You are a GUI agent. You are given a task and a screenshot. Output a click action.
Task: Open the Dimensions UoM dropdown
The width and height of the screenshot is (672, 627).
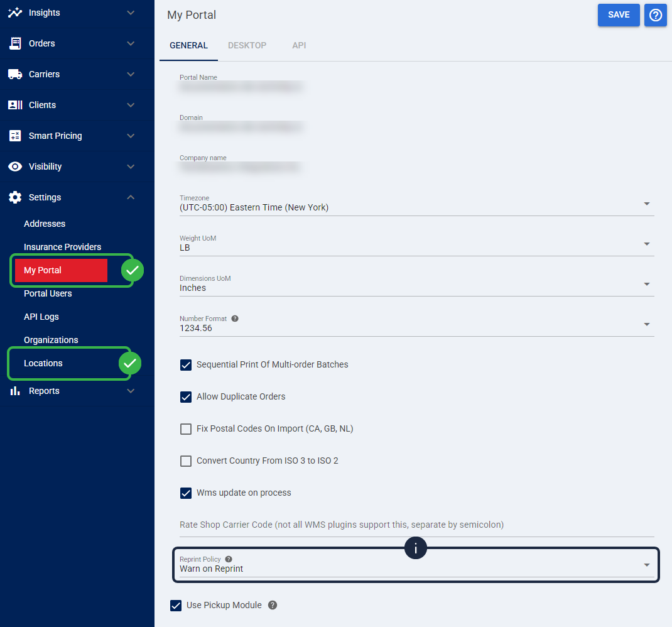pyautogui.click(x=416, y=285)
